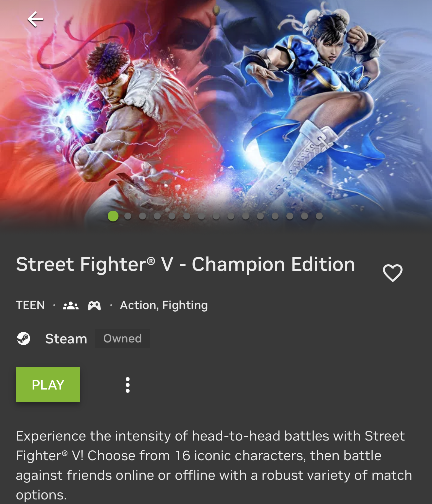432x504 pixels.
Task: Click the gamepad controller support icon
Action: (x=94, y=305)
